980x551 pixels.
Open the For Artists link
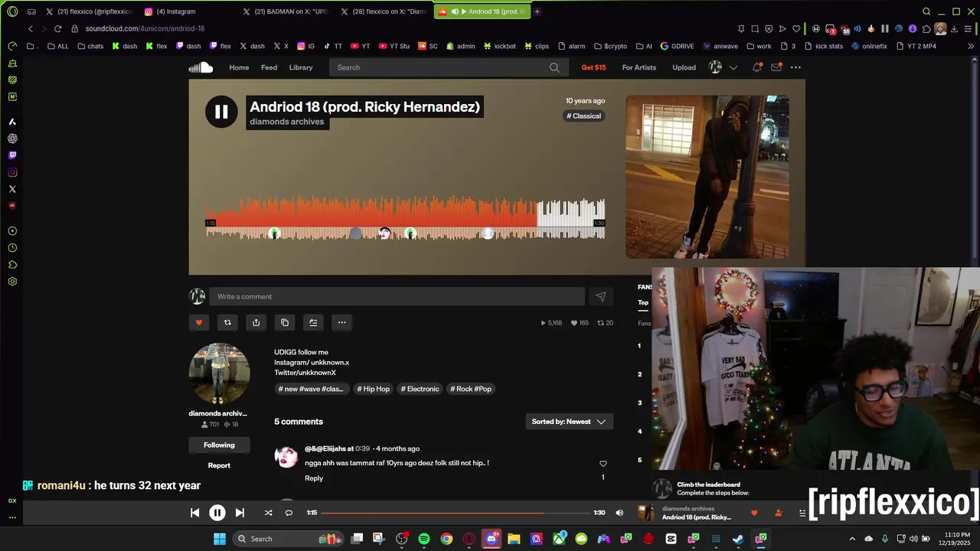(x=639, y=67)
